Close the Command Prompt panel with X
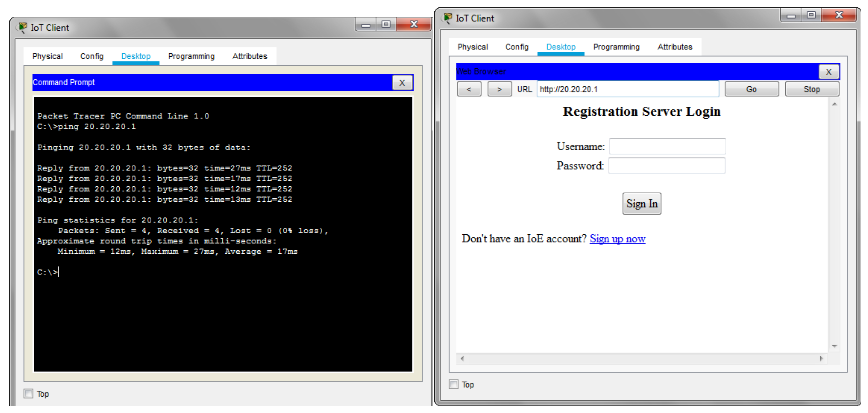This screenshot has width=868, height=413. [x=402, y=83]
